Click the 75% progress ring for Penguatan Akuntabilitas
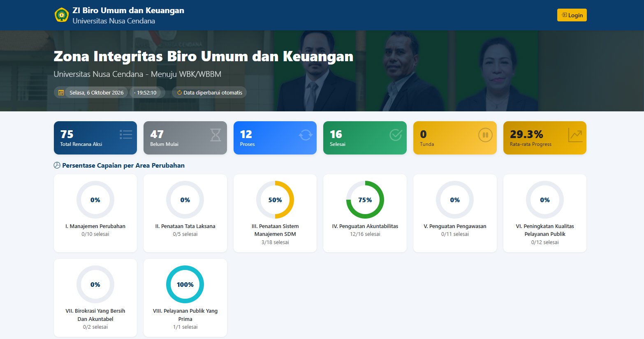The height and width of the screenshot is (339, 644). pos(365,200)
